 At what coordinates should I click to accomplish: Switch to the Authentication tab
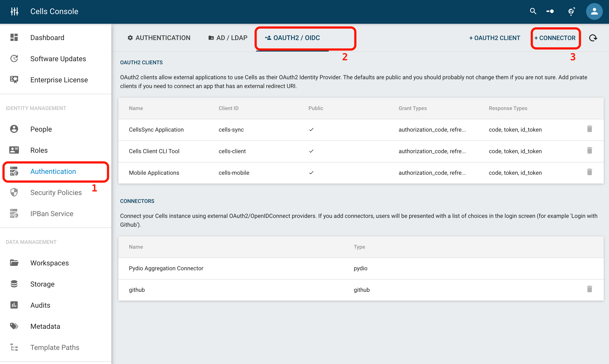(x=159, y=38)
